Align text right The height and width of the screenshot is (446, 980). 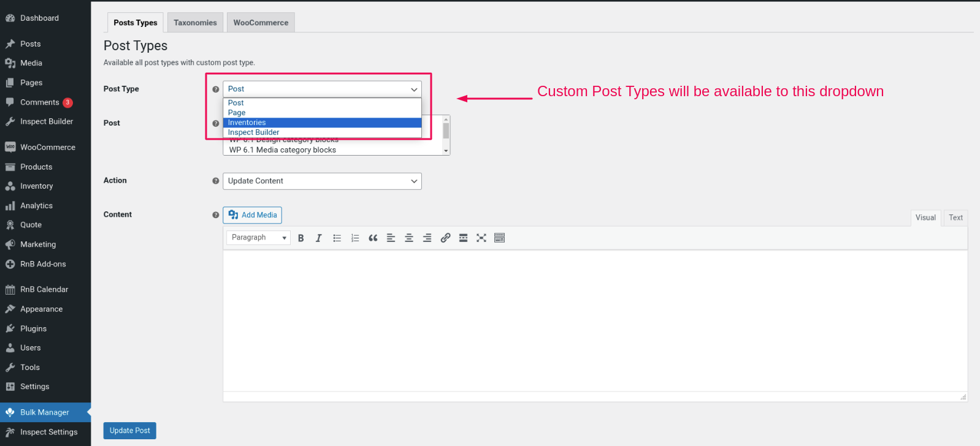tap(427, 238)
